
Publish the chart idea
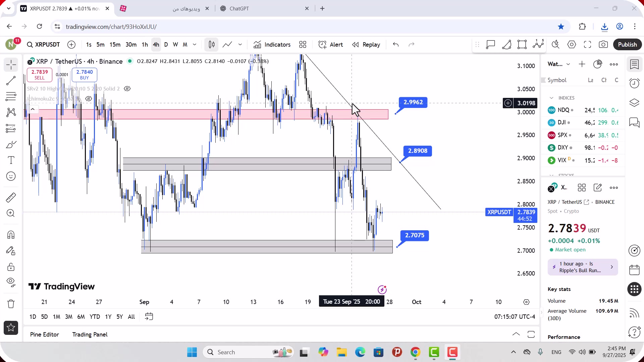point(627,45)
